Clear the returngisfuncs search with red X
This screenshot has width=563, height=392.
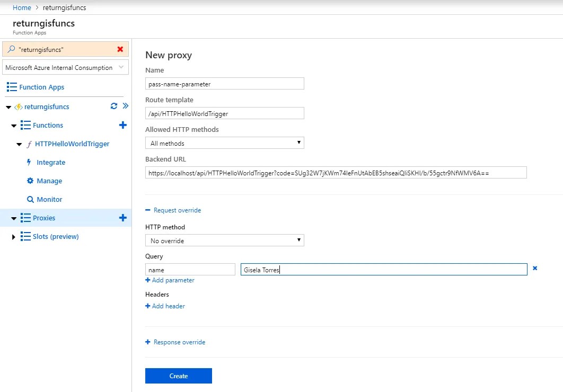pos(120,49)
